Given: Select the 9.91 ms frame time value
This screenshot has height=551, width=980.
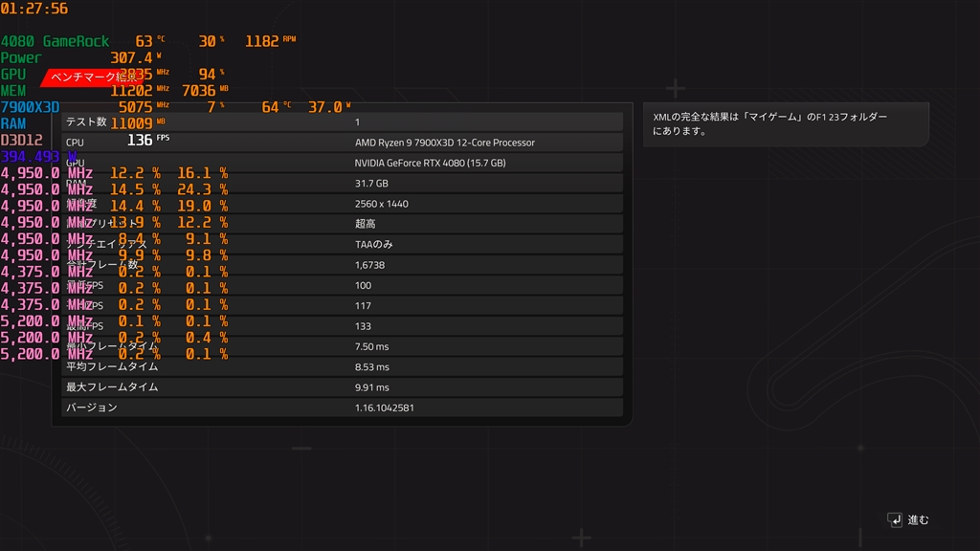Looking at the screenshot, I should coord(371,387).
